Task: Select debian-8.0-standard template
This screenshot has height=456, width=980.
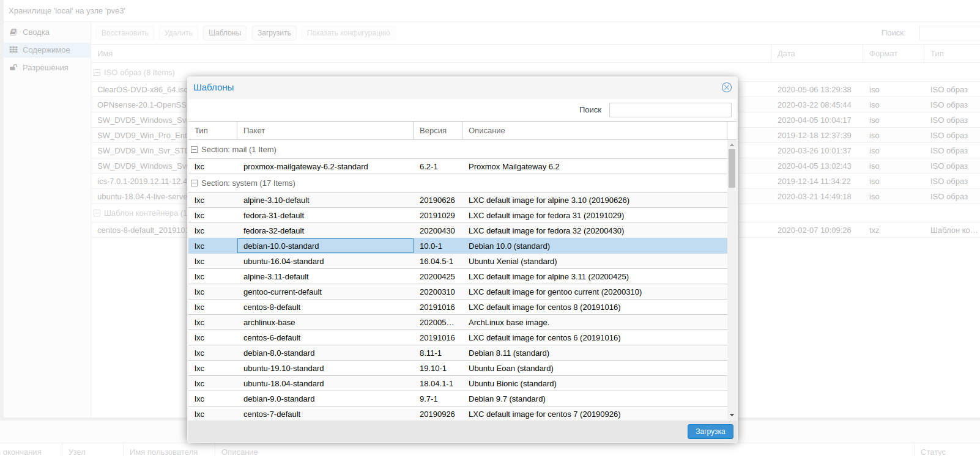Action: 458,353
